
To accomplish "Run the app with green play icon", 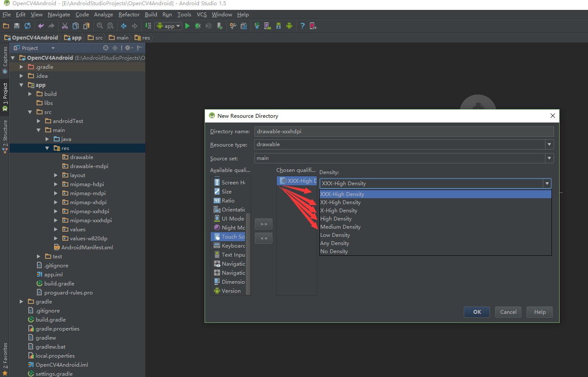I will (187, 26).
